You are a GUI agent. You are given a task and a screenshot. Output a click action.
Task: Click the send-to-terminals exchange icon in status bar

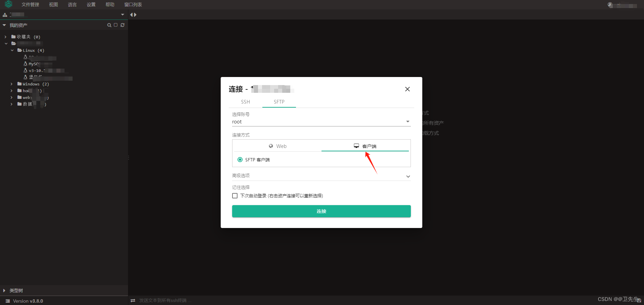(133, 300)
